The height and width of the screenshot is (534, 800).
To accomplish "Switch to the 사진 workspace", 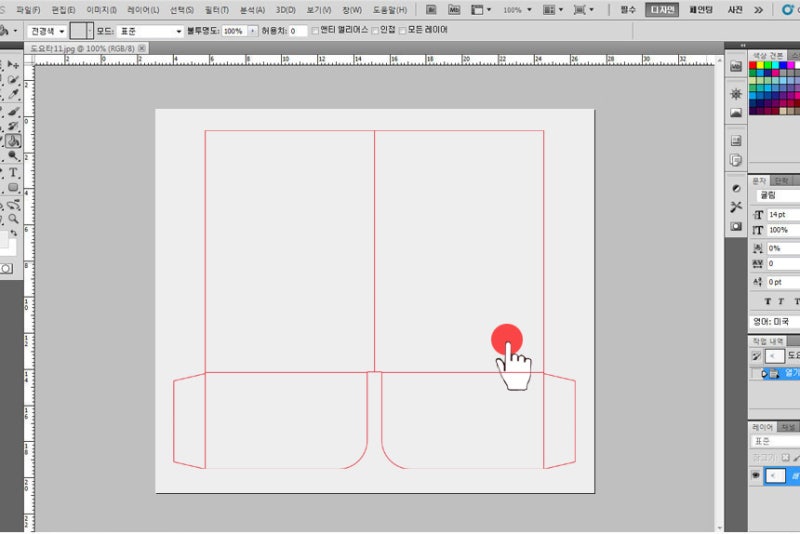I will point(735,10).
